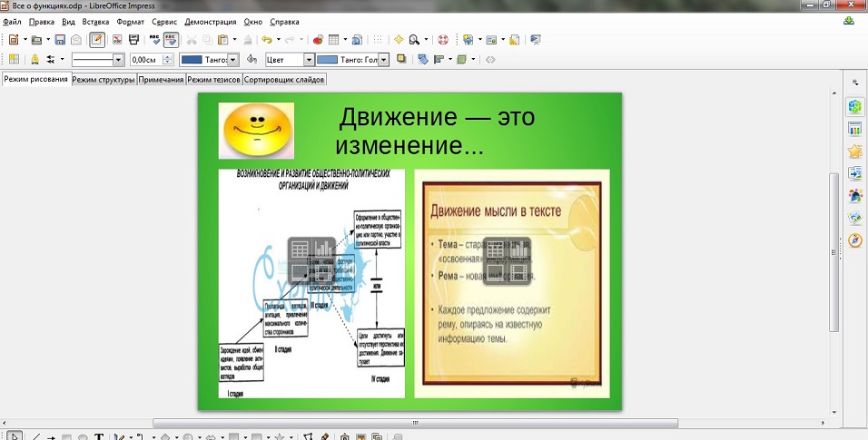Open the area fill type 'Цвет' dropdown

pyautogui.click(x=309, y=60)
